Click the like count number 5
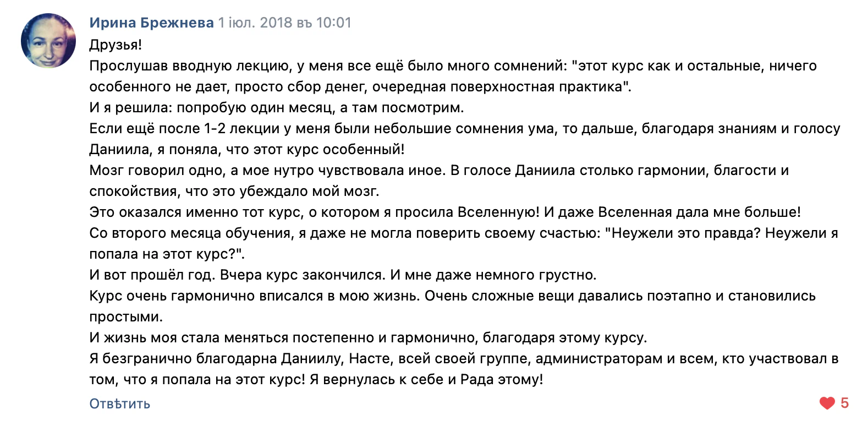 coord(844,403)
